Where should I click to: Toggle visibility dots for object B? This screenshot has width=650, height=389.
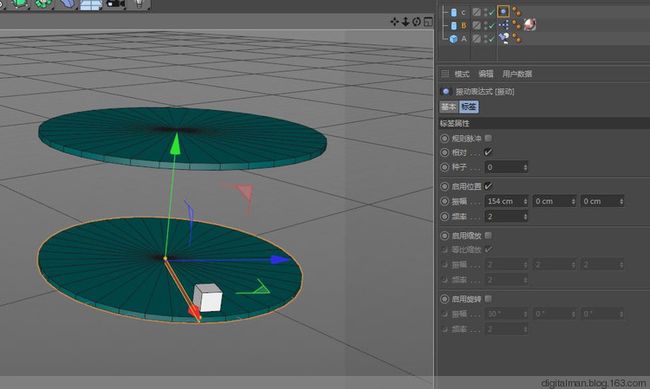pyautogui.click(x=485, y=26)
